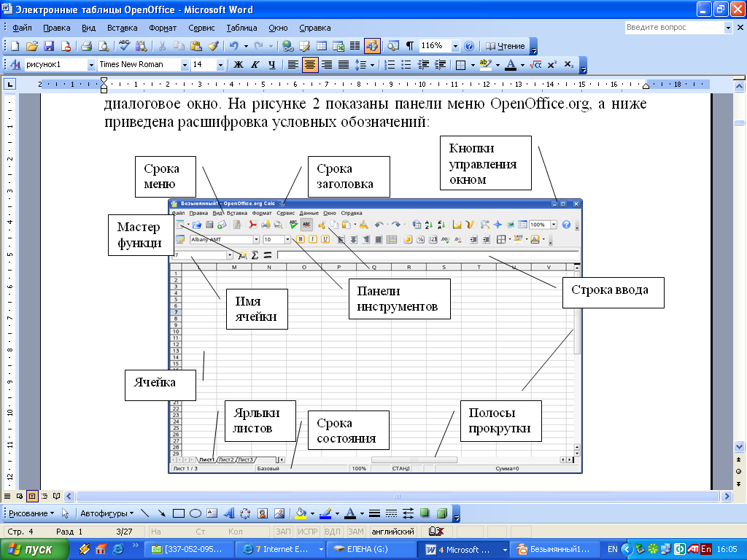Expand the borders dropdown arrow
The image size is (747, 560).
coord(473,65)
